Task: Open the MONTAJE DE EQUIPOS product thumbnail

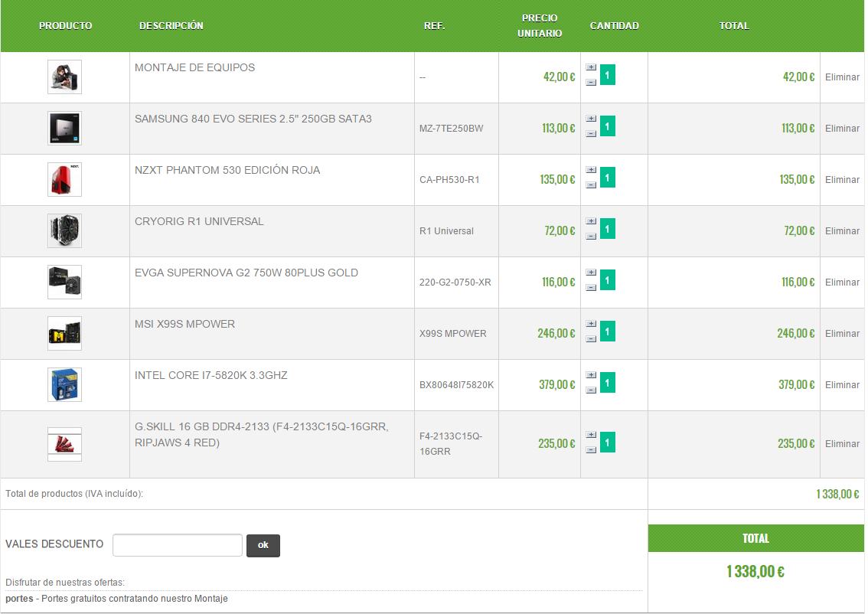Action: pyautogui.click(x=64, y=77)
